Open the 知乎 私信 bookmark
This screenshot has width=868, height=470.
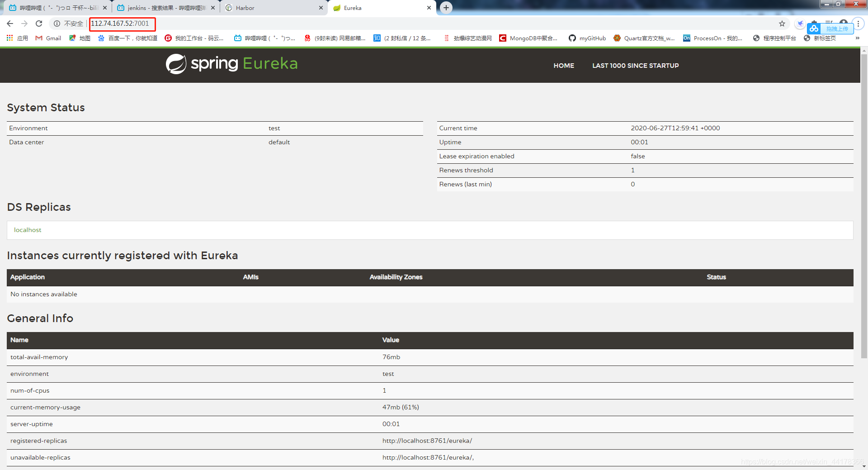pyautogui.click(x=402, y=38)
